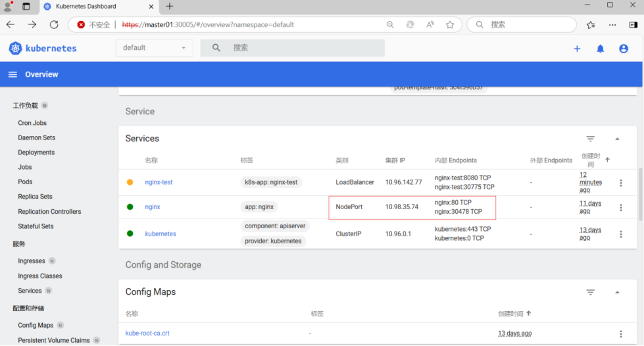644x346 pixels.
Task: Open the notifications bell icon
Action: coord(600,49)
